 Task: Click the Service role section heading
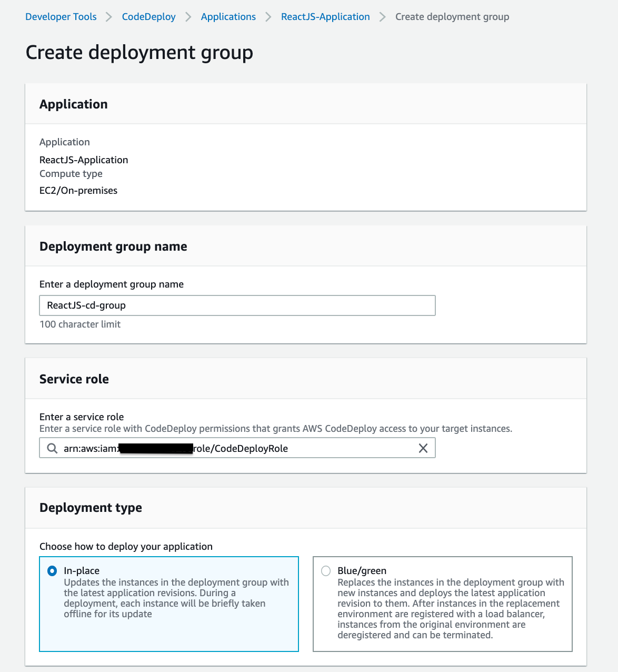(x=74, y=379)
